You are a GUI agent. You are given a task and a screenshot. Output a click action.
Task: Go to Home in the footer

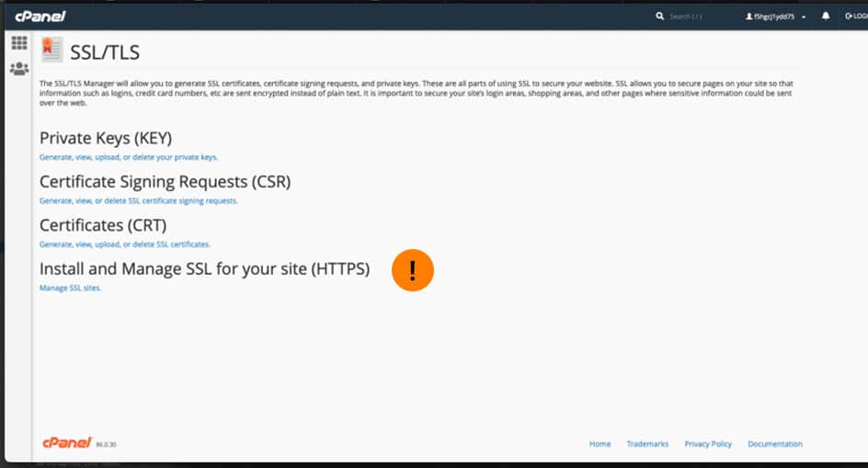tap(600, 444)
